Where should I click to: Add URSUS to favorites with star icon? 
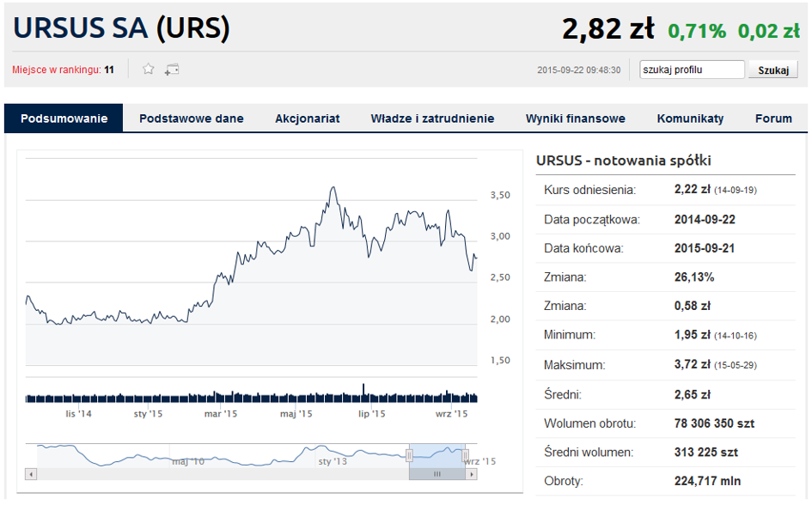[x=148, y=69]
